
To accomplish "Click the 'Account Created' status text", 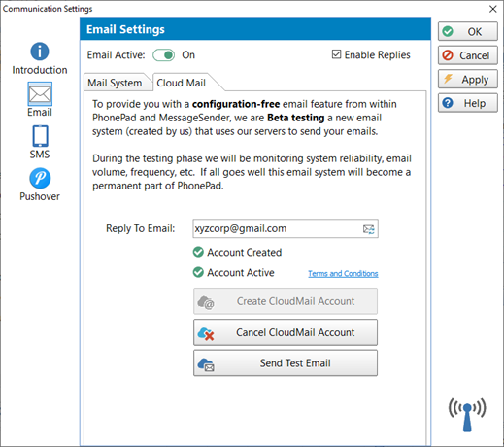I will coord(245,252).
